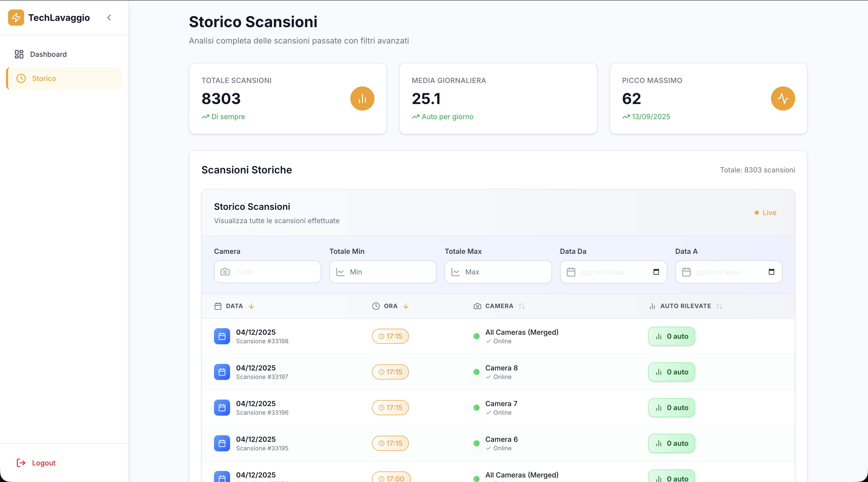
Task: Sort table by the DATA column header
Action: pyautogui.click(x=235, y=306)
